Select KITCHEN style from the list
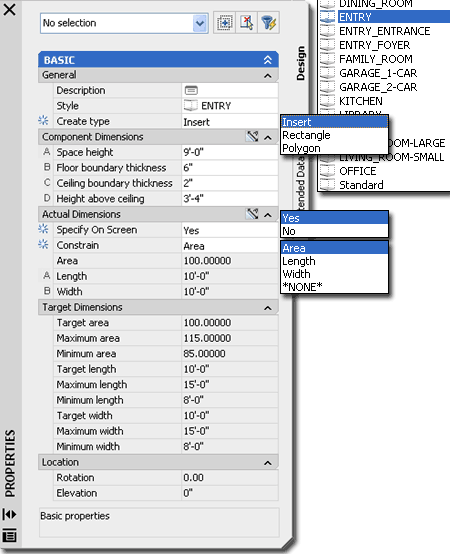 (361, 101)
